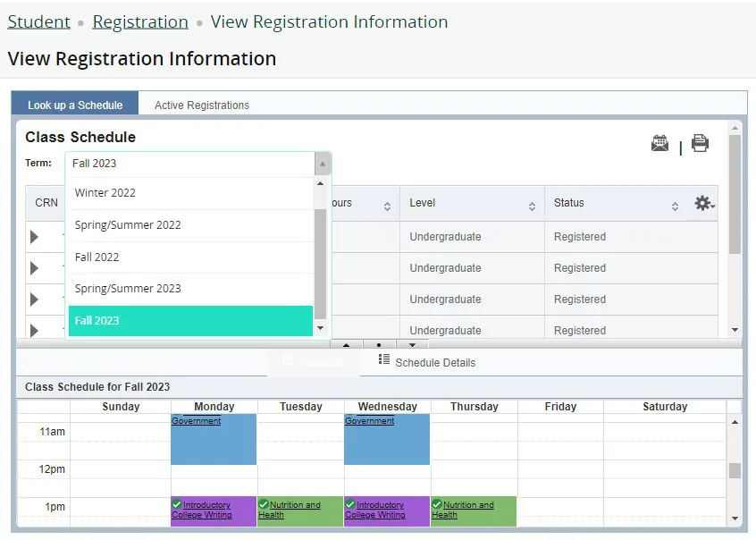Viewport: 756px width, 540px height.
Task: Open the table settings gear icon
Action: coord(704,203)
